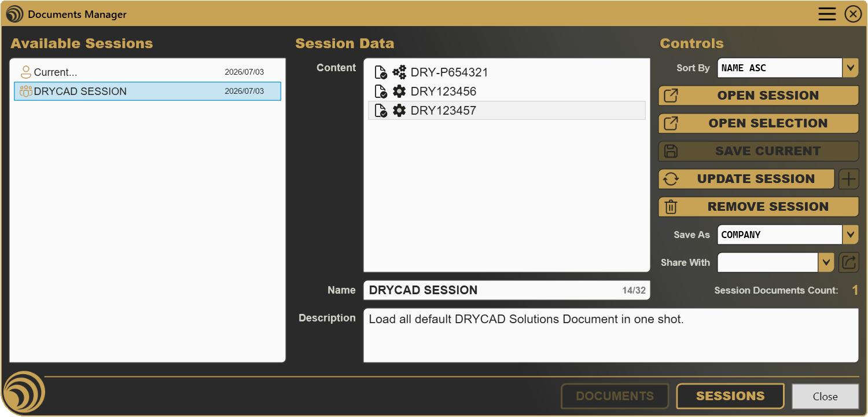
Task: Click the user icon beside Current...
Action: [25, 72]
